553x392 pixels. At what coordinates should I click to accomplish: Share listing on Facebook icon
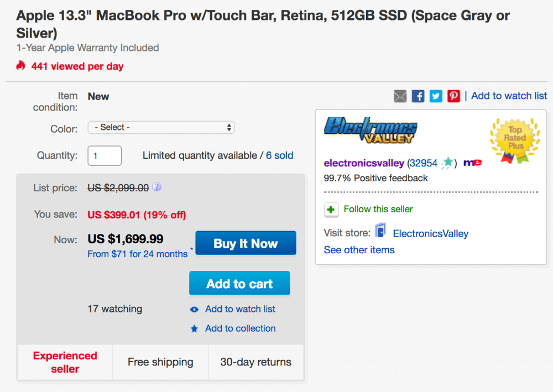pos(418,96)
